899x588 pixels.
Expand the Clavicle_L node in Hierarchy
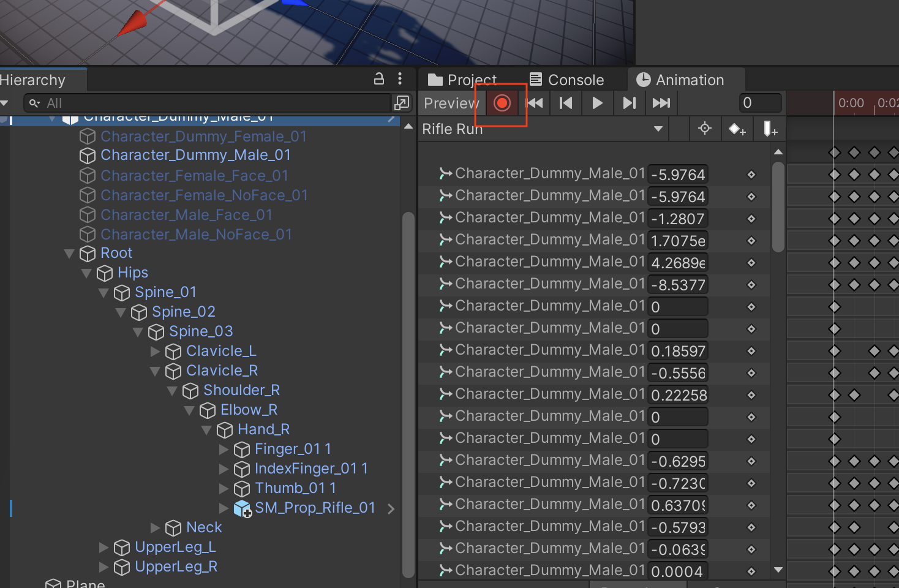tap(155, 351)
